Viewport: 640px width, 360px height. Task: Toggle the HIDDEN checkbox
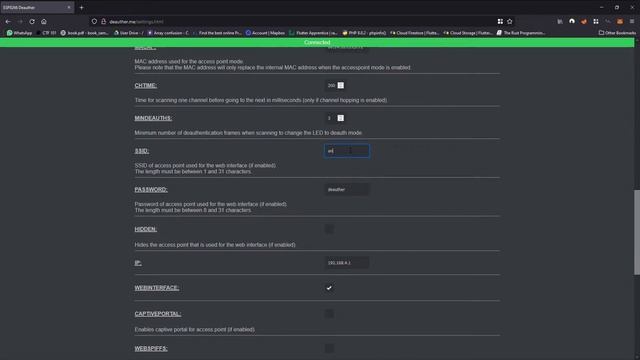click(329, 229)
